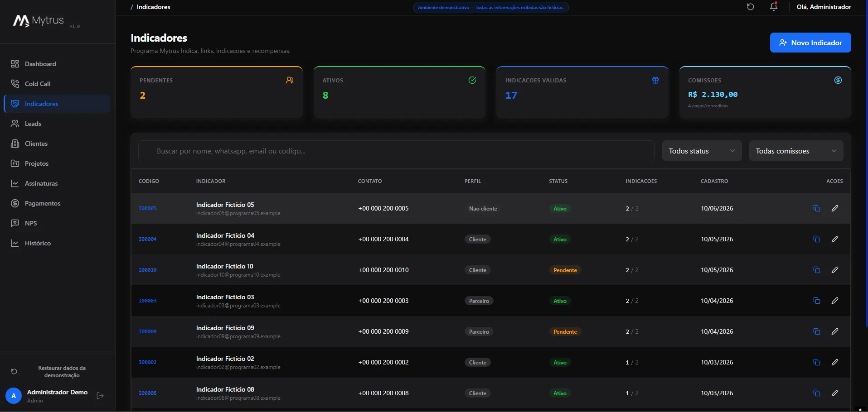Screen dimensions: 868x412
Task: Open the Todas comissoes dropdown
Action: point(796,151)
